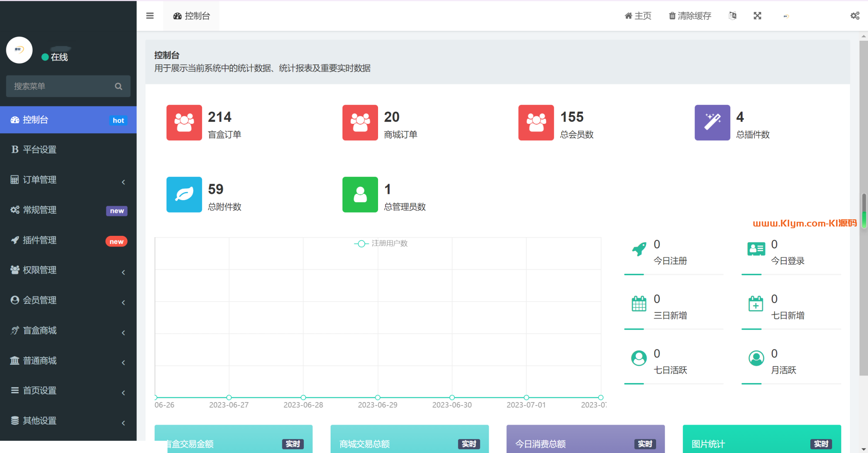The width and height of the screenshot is (868, 453).
Task: Click into the 搜索菜单 search field
Action: 59,87
